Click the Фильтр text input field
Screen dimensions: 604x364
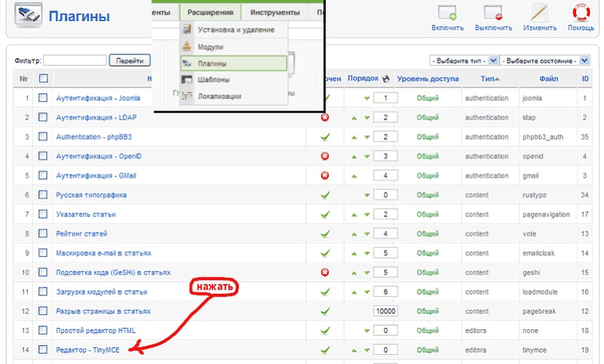click(75, 60)
